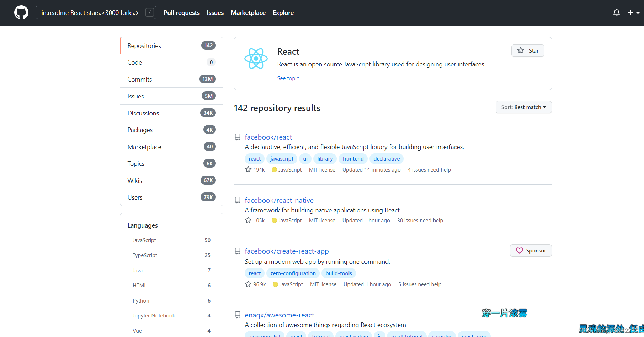Click the ui topic tag
The image size is (644, 337).
[305, 159]
